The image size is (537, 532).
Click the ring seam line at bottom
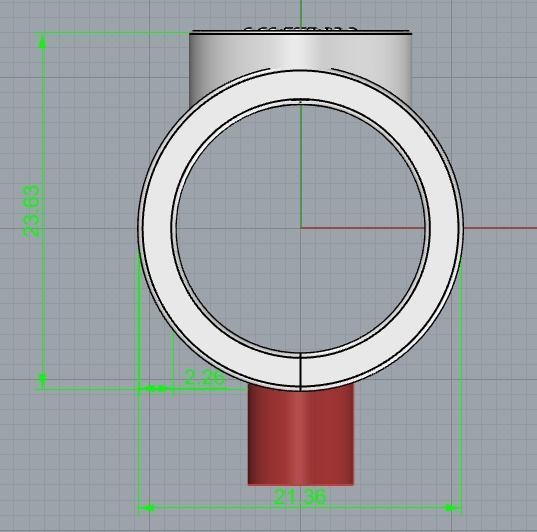click(x=300, y=372)
